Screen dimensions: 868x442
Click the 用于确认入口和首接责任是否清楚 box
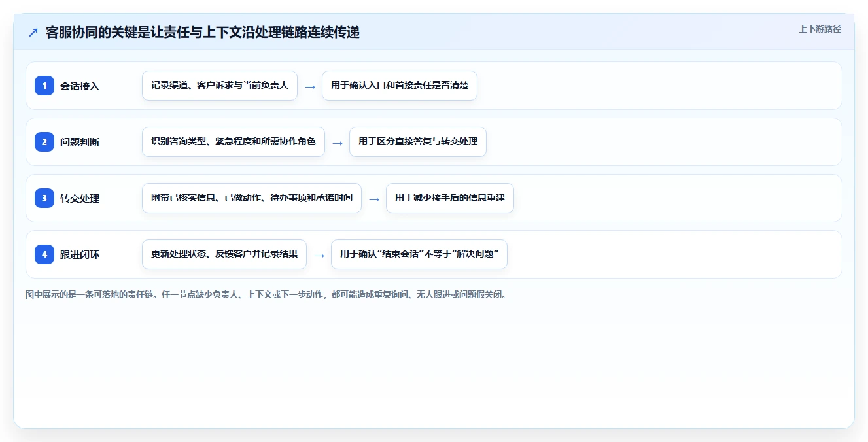400,86
